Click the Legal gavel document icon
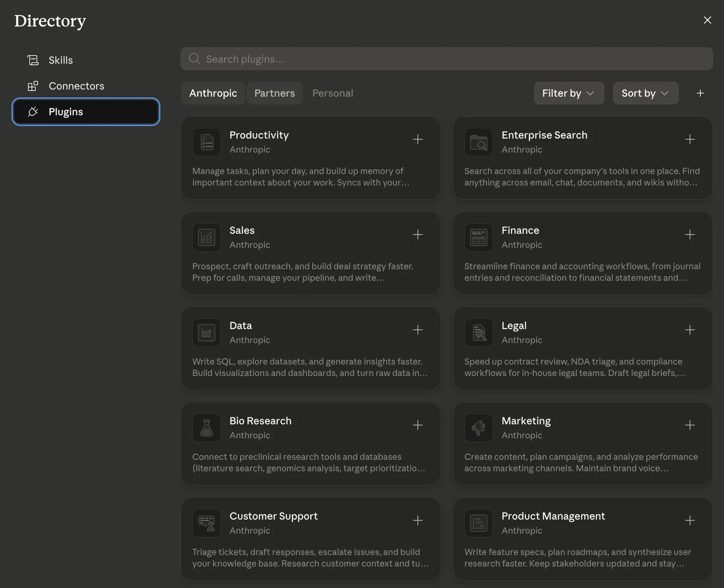 479,333
